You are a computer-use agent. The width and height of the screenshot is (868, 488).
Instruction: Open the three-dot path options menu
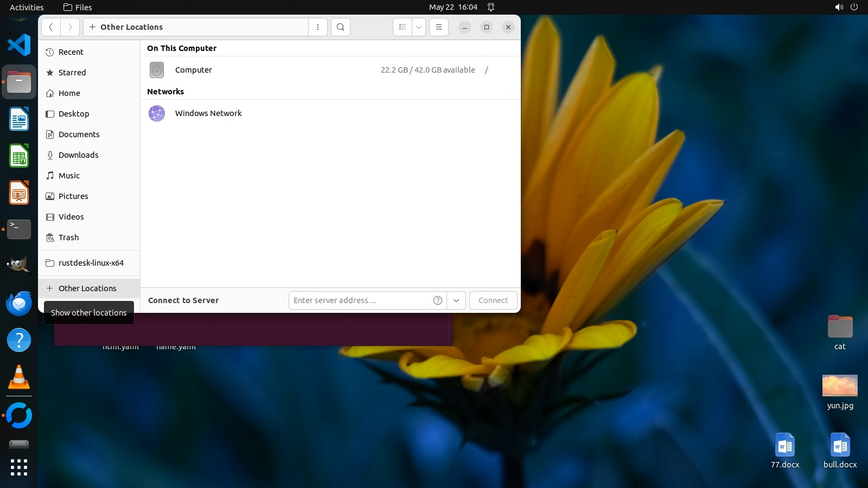pyautogui.click(x=318, y=27)
